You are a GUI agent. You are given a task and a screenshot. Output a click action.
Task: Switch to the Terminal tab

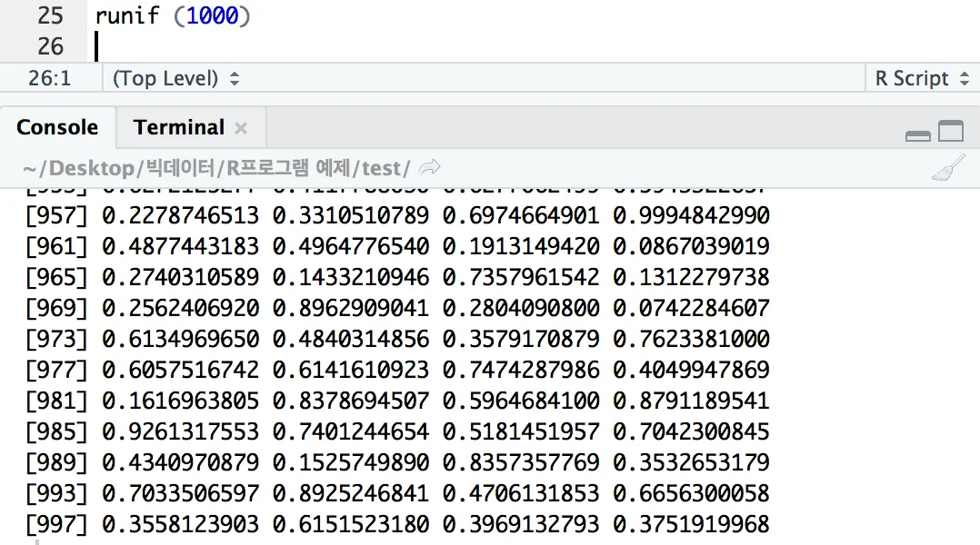(x=179, y=127)
